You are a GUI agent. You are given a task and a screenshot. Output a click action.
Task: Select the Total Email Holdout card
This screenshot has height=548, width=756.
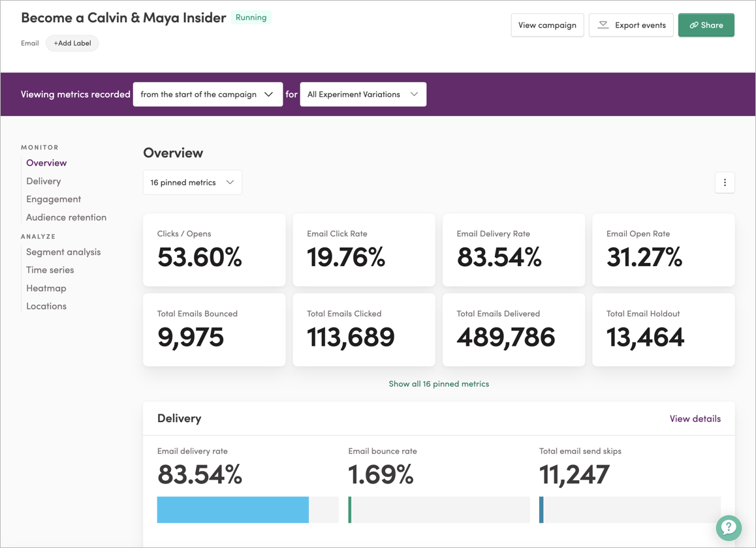click(663, 330)
